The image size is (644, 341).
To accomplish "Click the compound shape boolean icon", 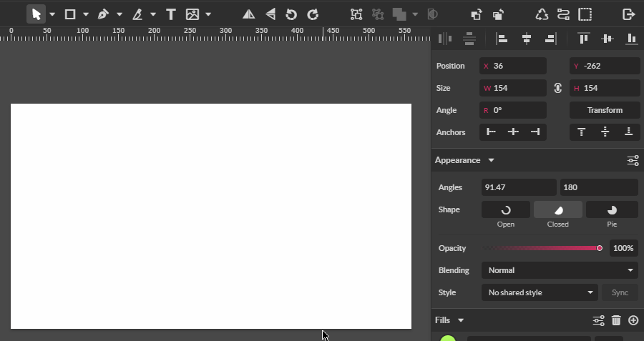I will [x=399, y=14].
